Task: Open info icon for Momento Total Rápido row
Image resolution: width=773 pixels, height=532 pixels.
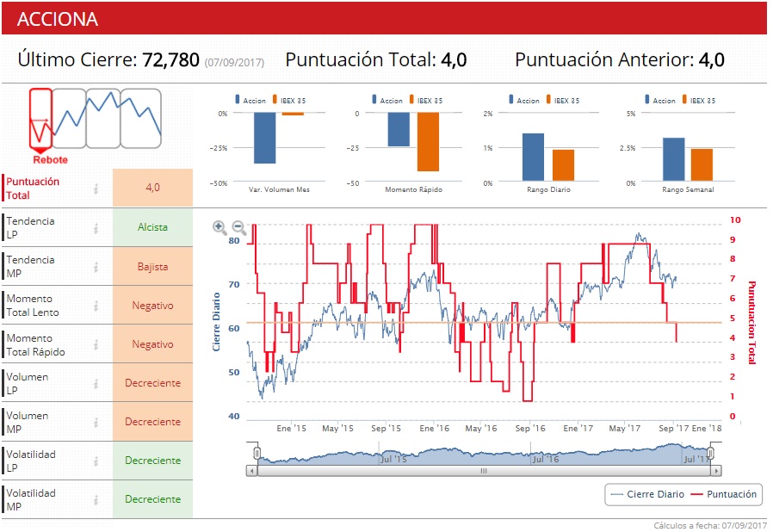Action: point(96,344)
